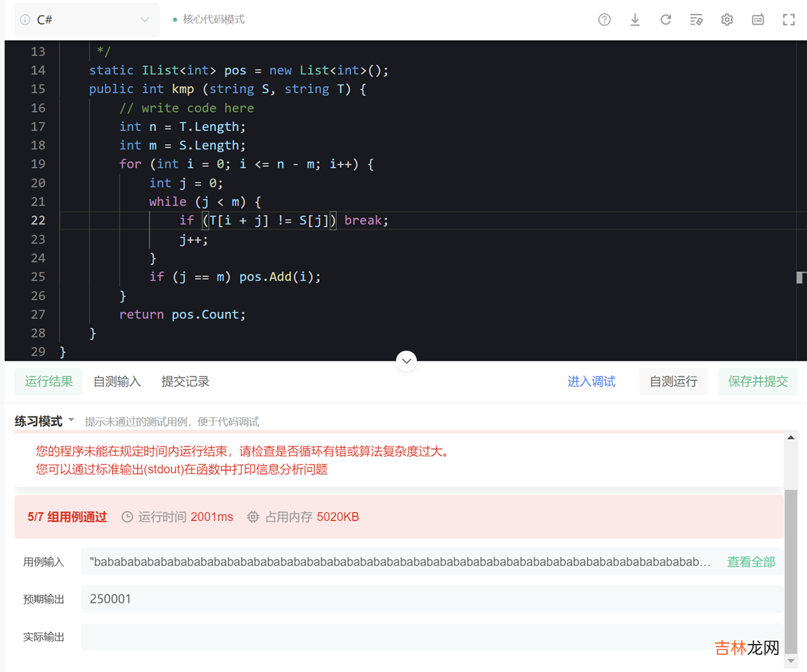
Task: Click the 保存并提交 button
Action: [758, 382]
